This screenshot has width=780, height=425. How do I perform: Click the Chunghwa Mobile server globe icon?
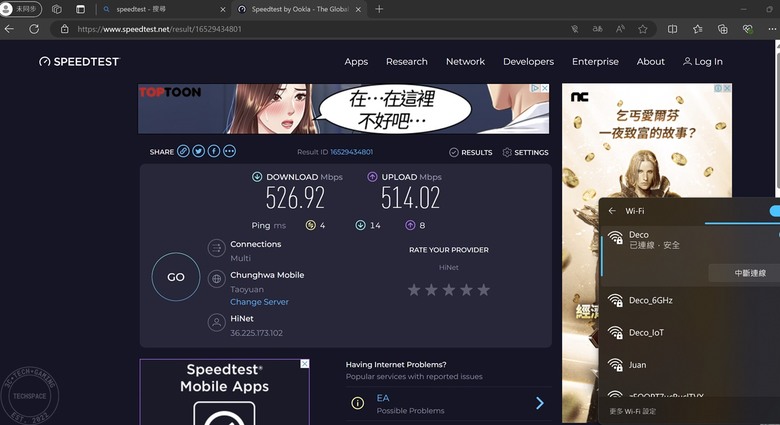coord(216,279)
